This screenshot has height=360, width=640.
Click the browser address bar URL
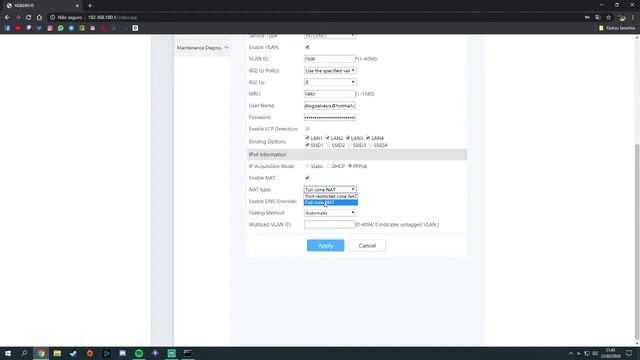point(113,18)
